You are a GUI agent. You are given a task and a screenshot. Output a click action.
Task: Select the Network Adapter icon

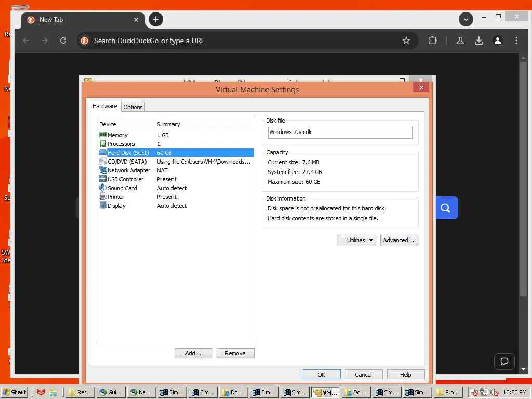point(103,170)
